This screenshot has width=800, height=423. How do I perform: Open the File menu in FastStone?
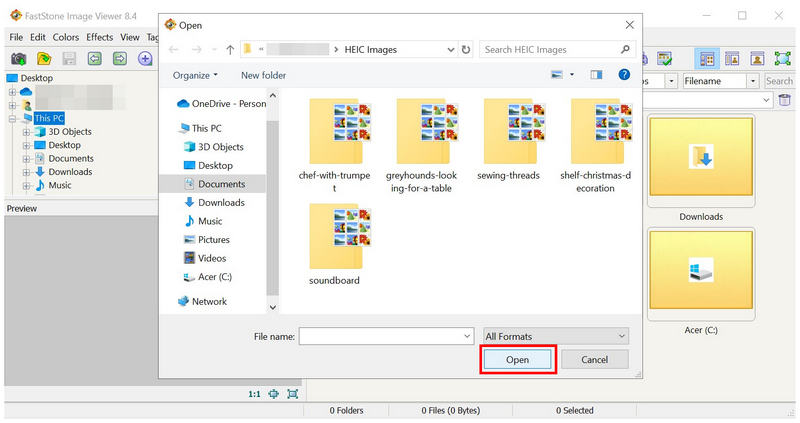[16, 37]
